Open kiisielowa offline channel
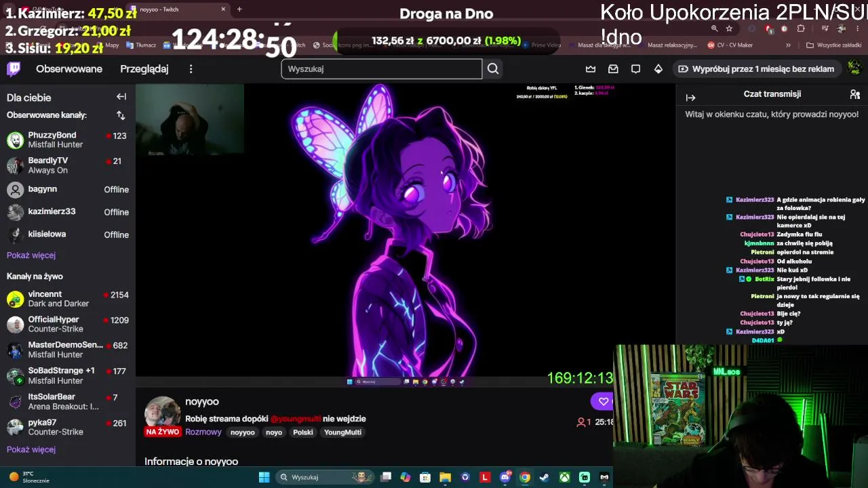Screen dimensions: 868x488 pyautogui.click(x=68, y=235)
